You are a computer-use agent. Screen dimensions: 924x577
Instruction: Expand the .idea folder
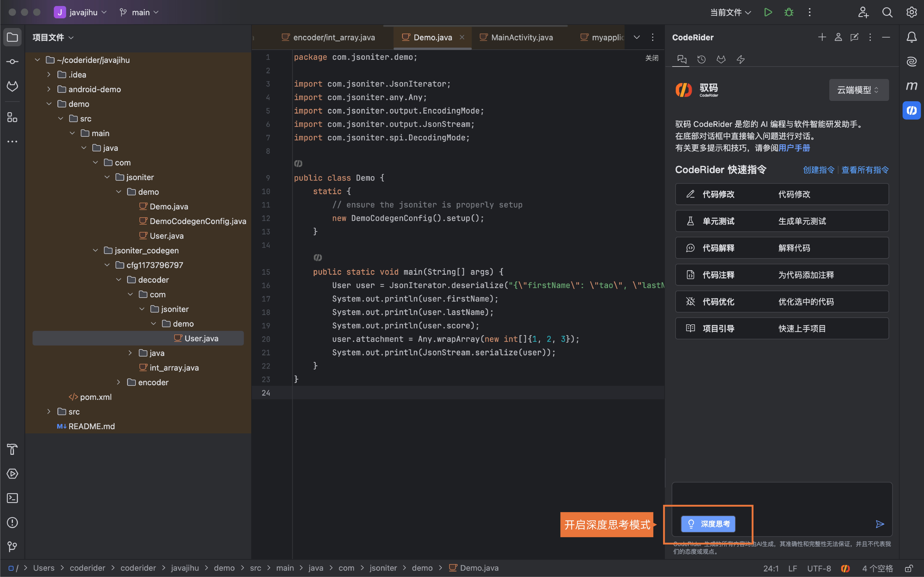(x=49, y=74)
